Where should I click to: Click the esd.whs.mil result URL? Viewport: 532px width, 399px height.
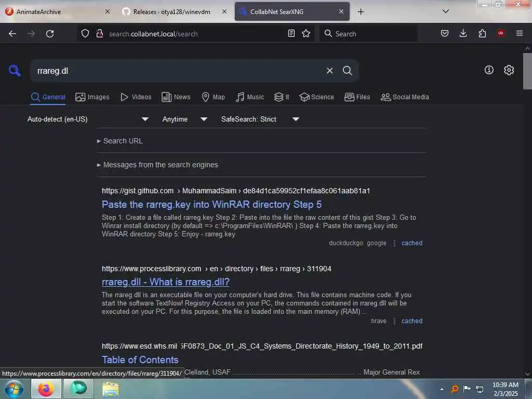[x=262, y=346]
